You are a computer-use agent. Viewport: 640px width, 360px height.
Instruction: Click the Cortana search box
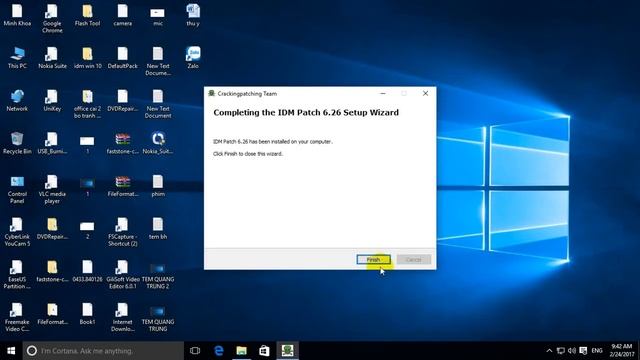(103, 351)
